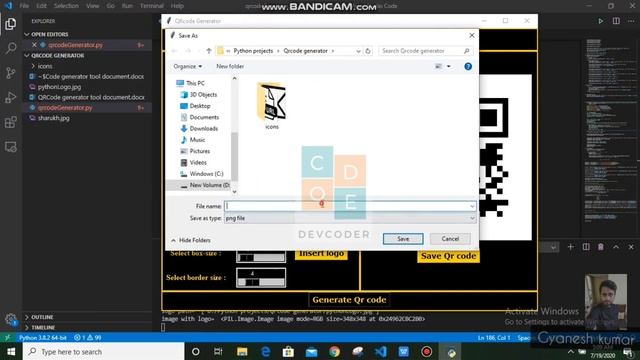Click the search magnifier in Save As dialog
640x360 pixels.
467,51
